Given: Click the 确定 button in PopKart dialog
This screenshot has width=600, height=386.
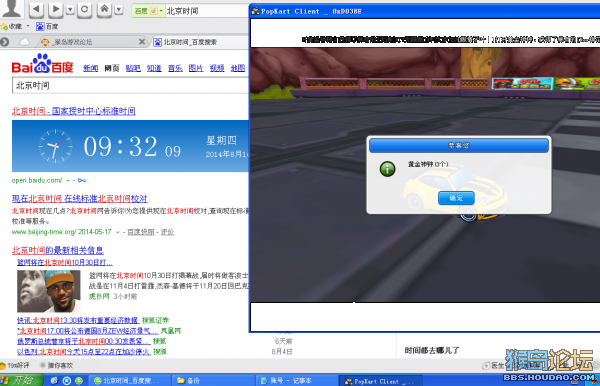Looking at the screenshot, I should point(456,198).
